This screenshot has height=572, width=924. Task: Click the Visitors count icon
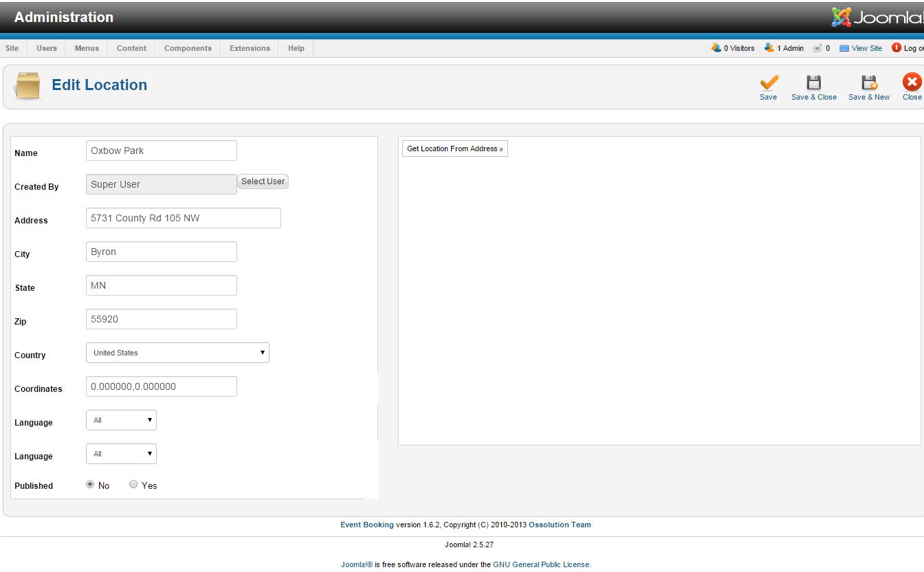pos(716,48)
